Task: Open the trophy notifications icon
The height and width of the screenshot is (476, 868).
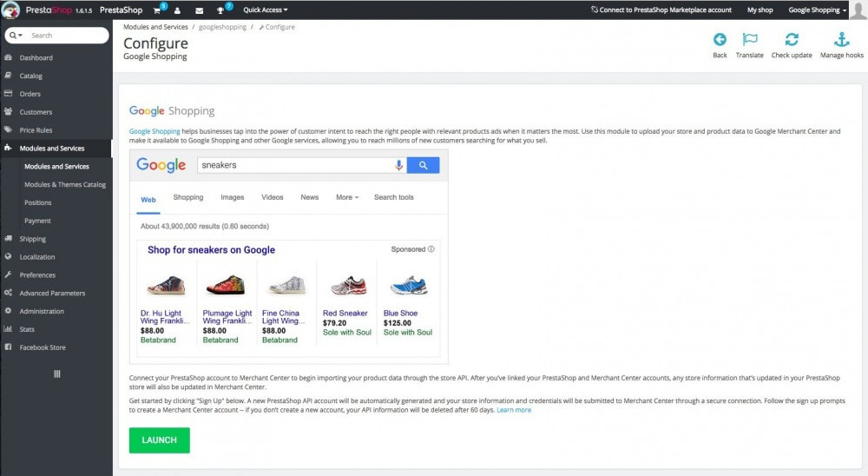Action: click(220, 10)
